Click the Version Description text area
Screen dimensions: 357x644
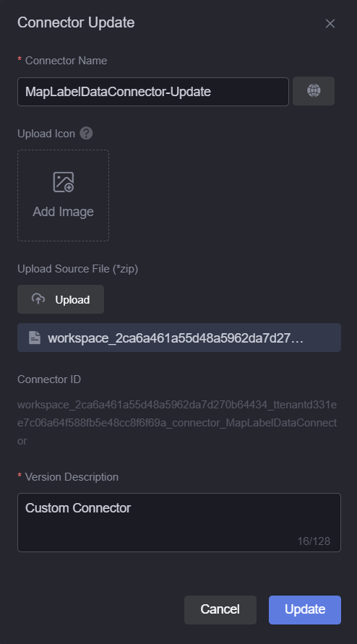coord(179,523)
